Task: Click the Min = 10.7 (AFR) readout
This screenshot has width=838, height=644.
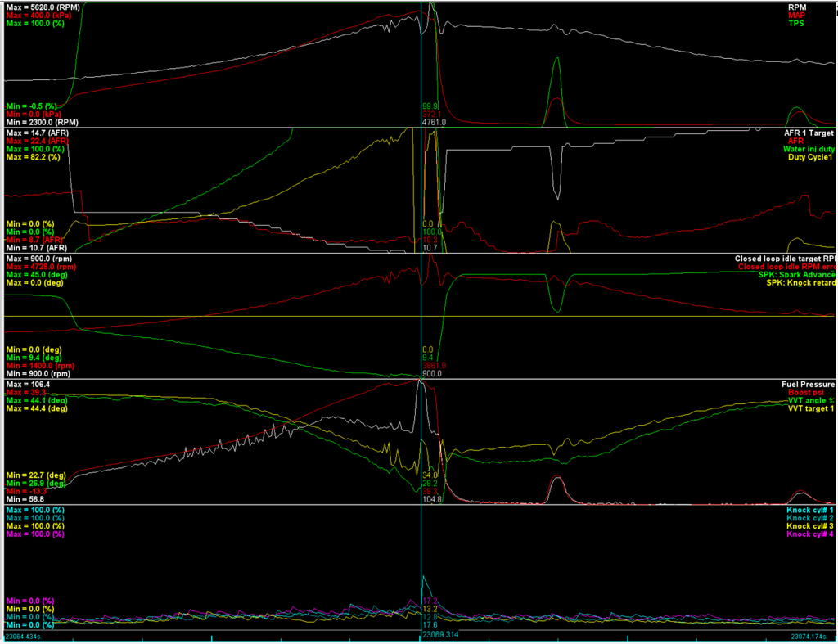Action: coord(36,248)
